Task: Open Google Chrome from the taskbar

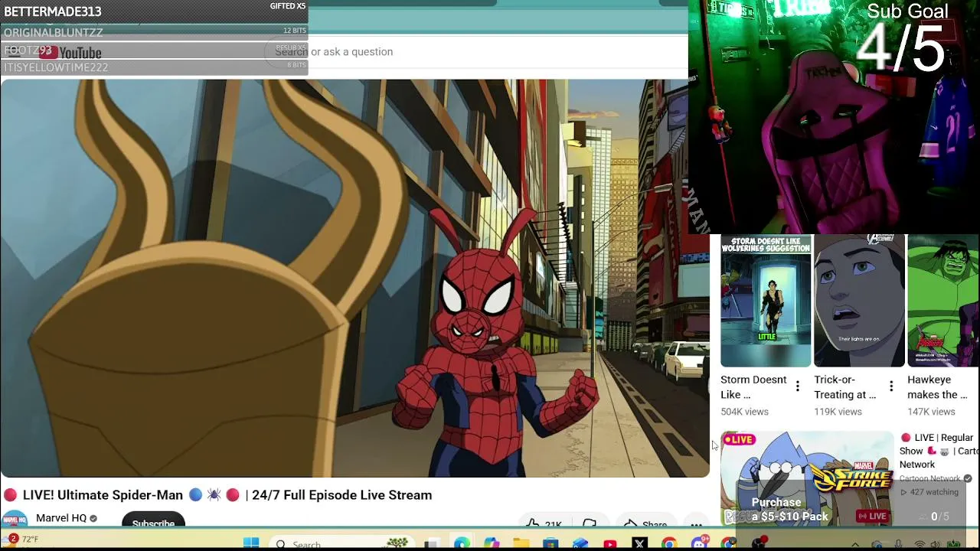Action: click(669, 543)
